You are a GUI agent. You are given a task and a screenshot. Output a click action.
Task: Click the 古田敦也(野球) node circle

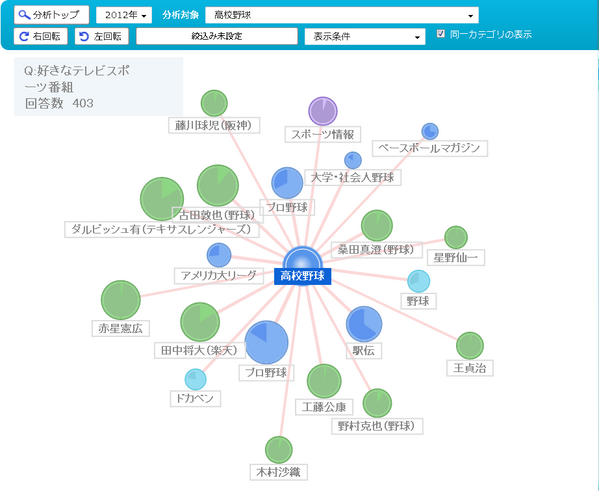click(218, 186)
